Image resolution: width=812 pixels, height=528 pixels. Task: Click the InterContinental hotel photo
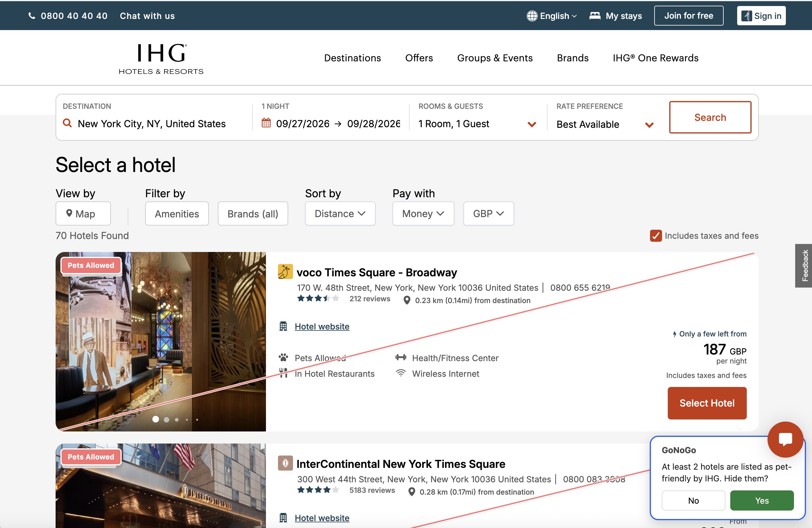161,485
